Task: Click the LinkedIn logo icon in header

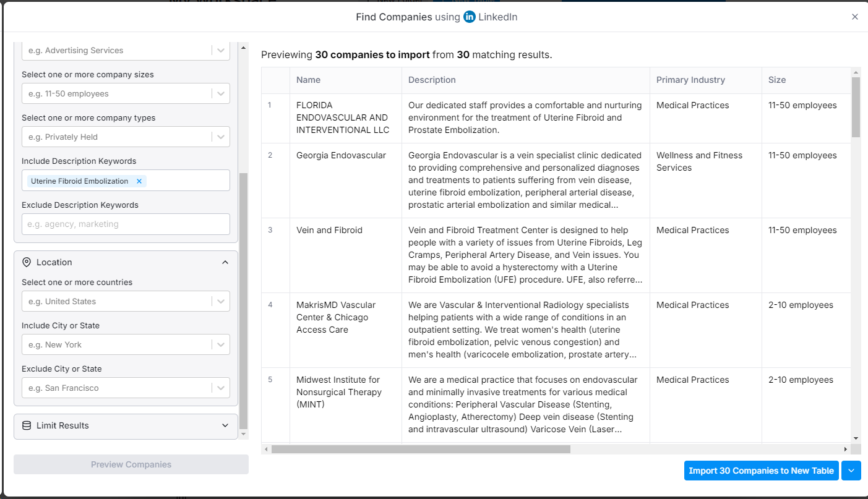Action: 470,17
